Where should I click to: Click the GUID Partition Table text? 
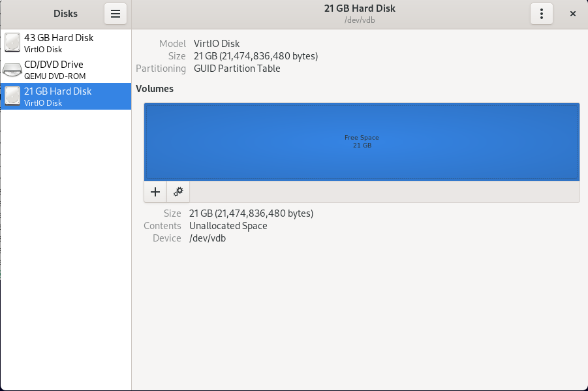pyautogui.click(x=237, y=69)
